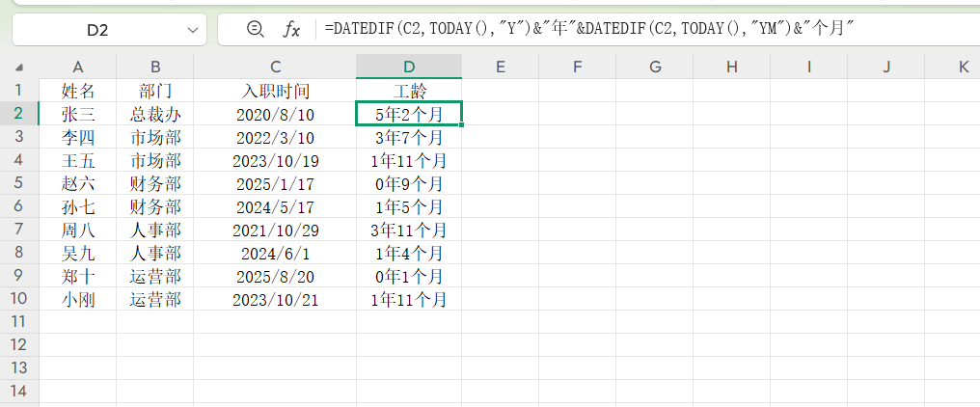Select row 5 header
Viewport: 980px width, 407px height.
[x=19, y=183]
